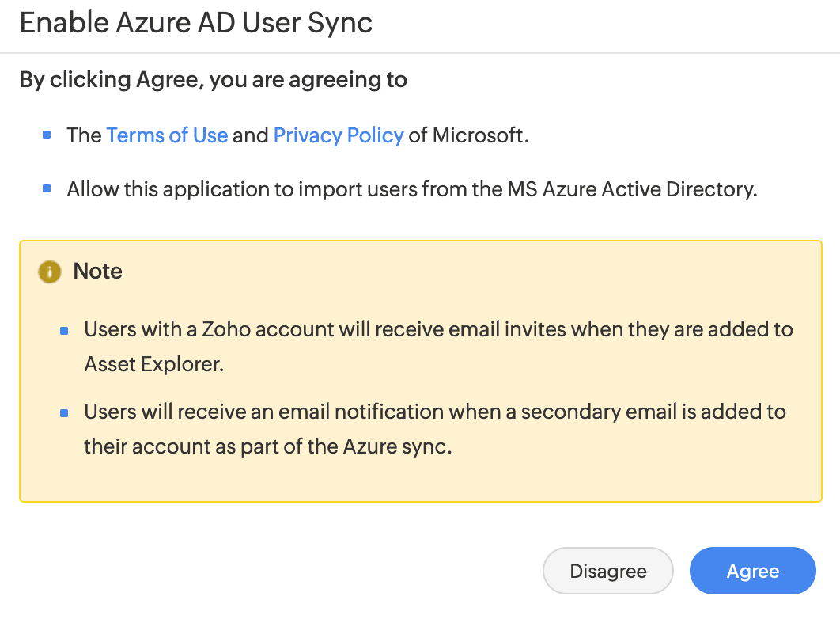The height and width of the screenshot is (619, 840).
Task: Click the 'of Microsoft.' text
Action: (x=469, y=135)
